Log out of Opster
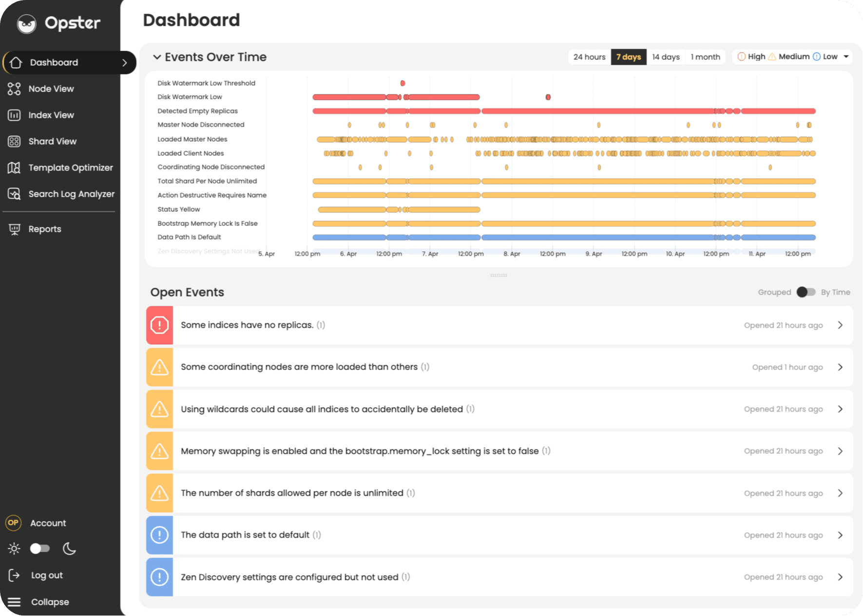Image resolution: width=863 pixels, height=616 pixels. pyautogui.click(x=46, y=575)
